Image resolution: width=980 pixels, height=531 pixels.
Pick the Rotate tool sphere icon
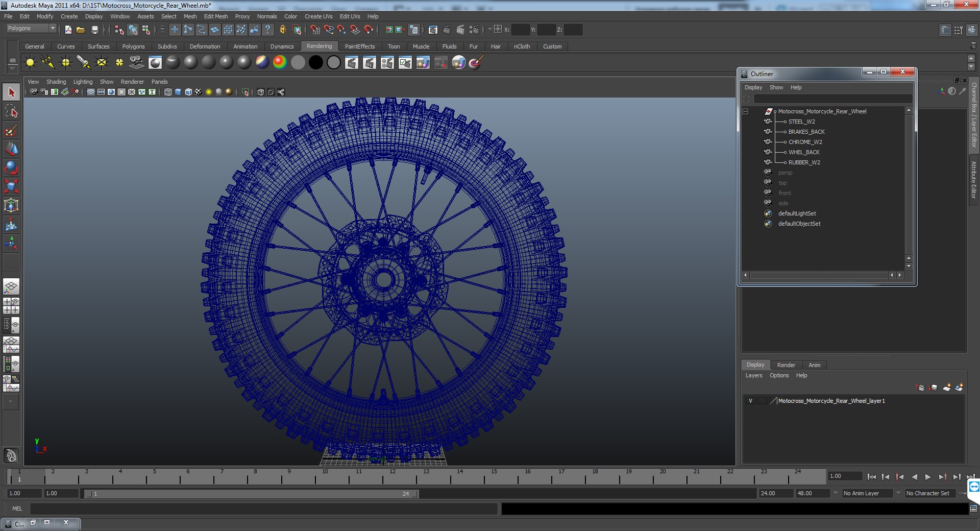coord(11,167)
